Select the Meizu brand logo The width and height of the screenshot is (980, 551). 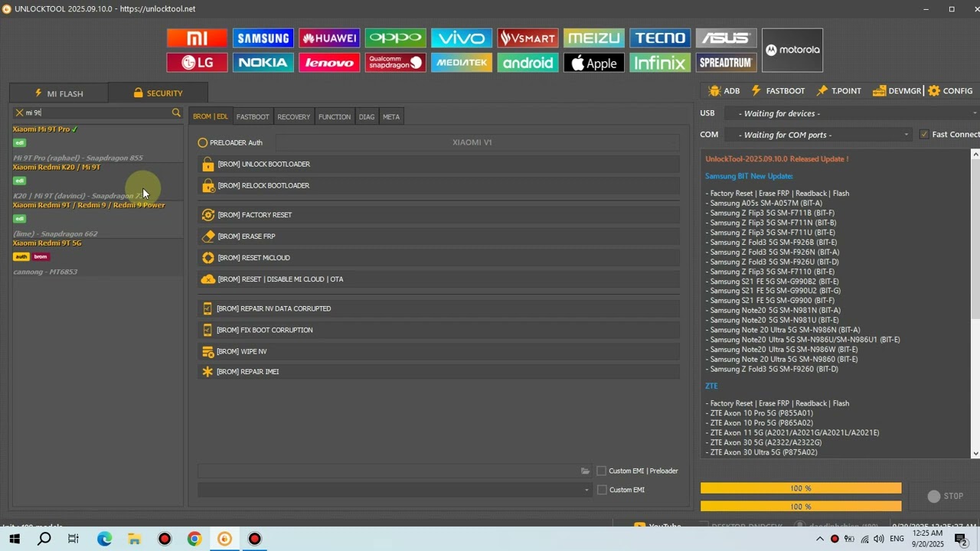click(594, 38)
